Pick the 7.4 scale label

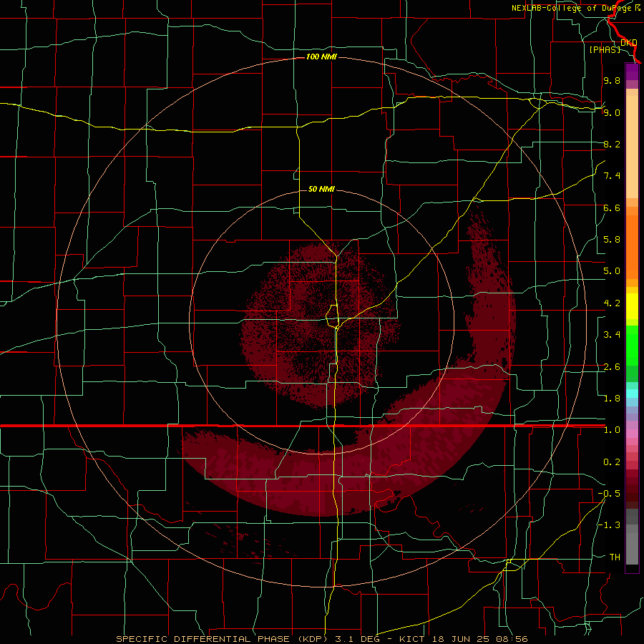(612, 176)
